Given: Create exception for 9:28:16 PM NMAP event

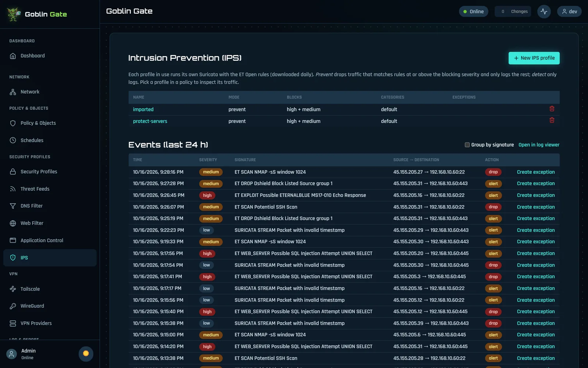Looking at the screenshot, I should click(536, 172).
